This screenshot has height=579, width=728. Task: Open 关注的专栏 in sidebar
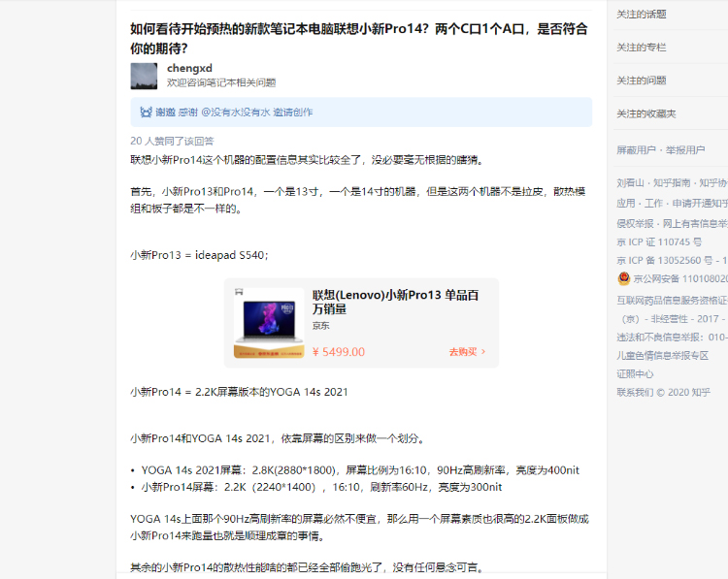tap(642, 48)
